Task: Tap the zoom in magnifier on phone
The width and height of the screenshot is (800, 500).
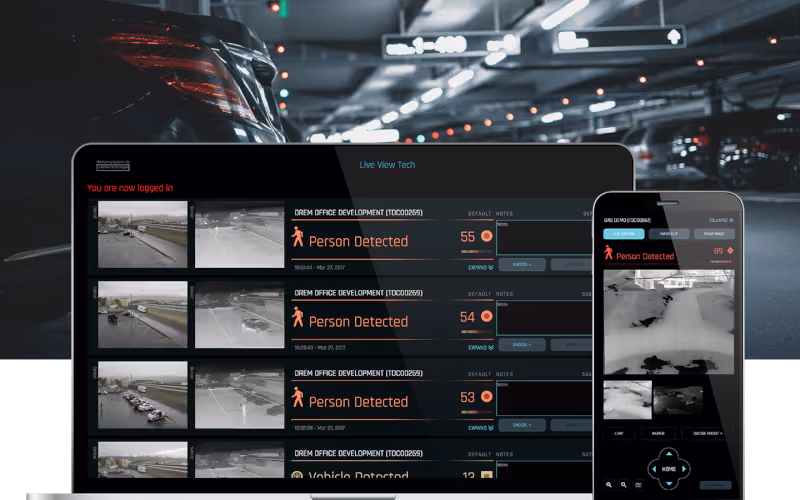Action: coord(609,485)
